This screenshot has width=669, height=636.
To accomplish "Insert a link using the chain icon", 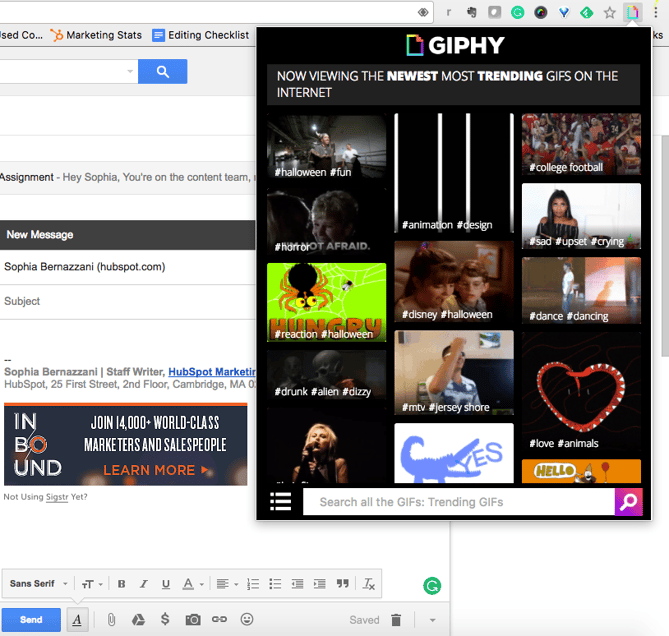I will (x=219, y=620).
